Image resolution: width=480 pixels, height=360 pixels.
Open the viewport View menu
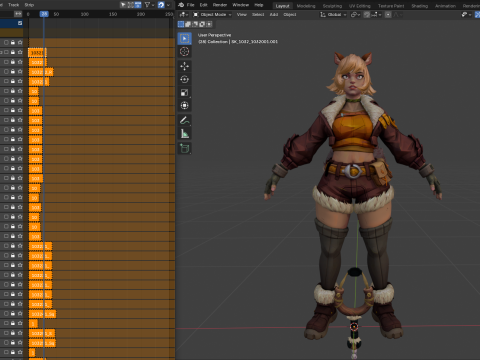coord(242,15)
